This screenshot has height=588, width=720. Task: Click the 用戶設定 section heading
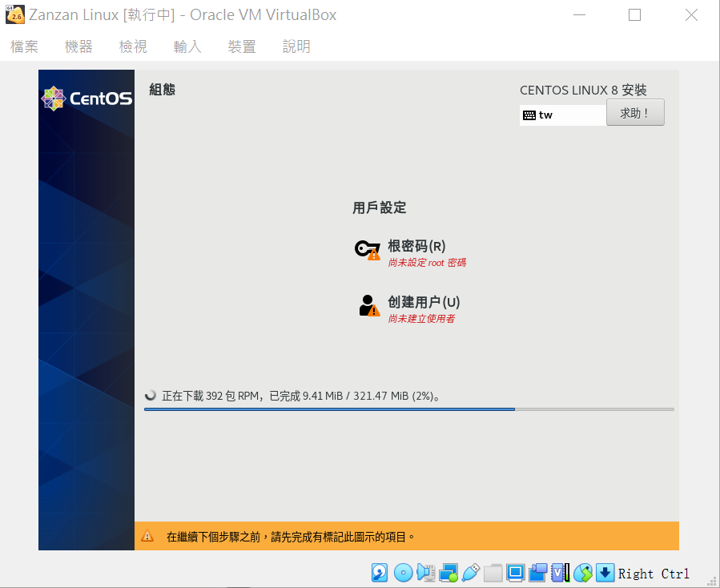[x=380, y=207]
